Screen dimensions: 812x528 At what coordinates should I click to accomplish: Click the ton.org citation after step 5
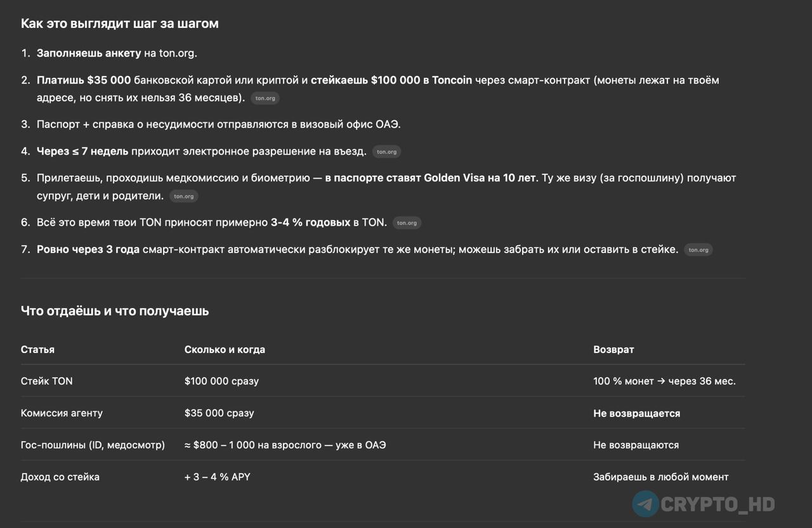click(x=184, y=196)
